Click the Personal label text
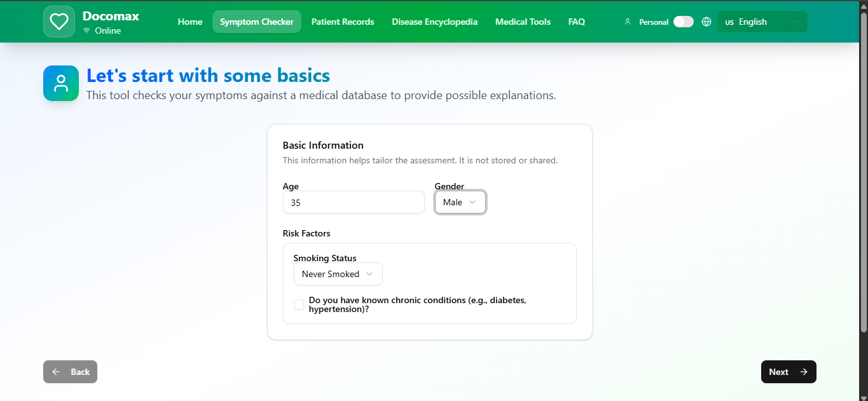Image resolution: width=868 pixels, height=401 pixels. coord(654,22)
